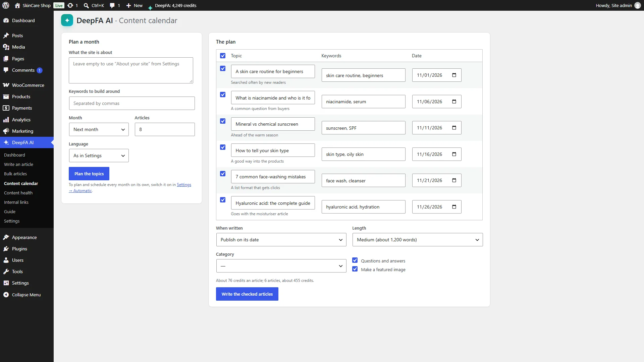Image resolution: width=644 pixels, height=362 pixels.
Task: Click the Keywords to build around field
Action: [x=132, y=103]
